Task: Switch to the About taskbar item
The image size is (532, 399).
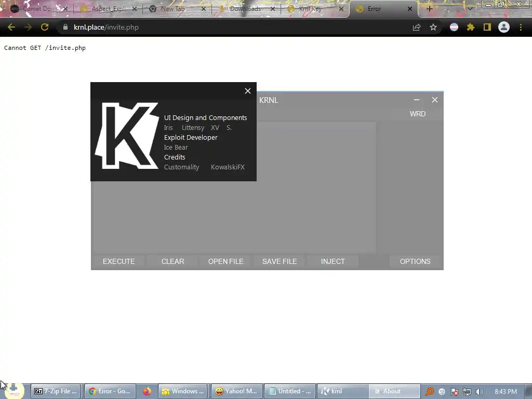Action: 394,391
